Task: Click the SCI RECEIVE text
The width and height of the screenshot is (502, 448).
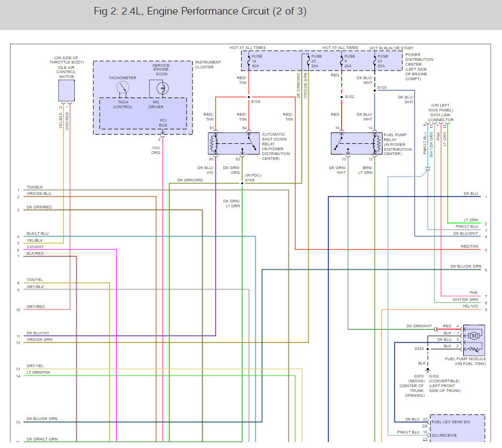Action: (x=444, y=436)
